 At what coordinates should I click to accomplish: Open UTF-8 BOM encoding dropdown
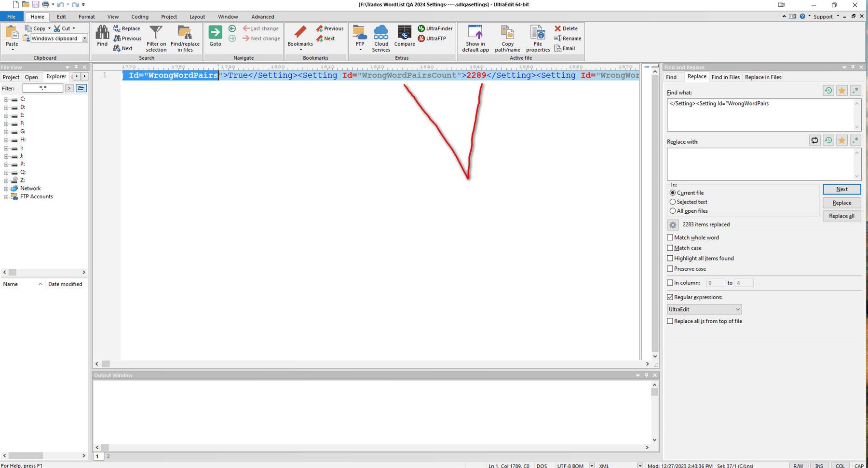592,466
